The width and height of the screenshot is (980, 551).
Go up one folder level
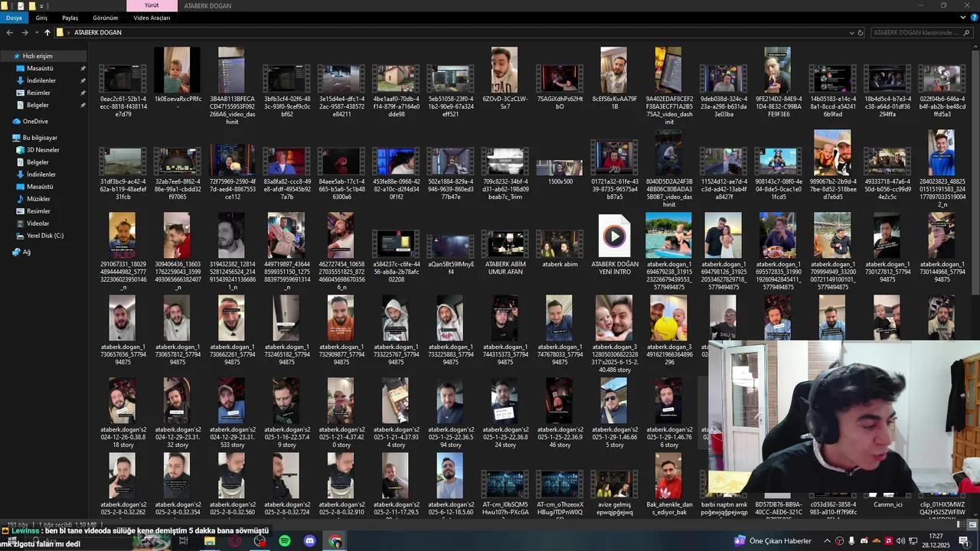47,33
